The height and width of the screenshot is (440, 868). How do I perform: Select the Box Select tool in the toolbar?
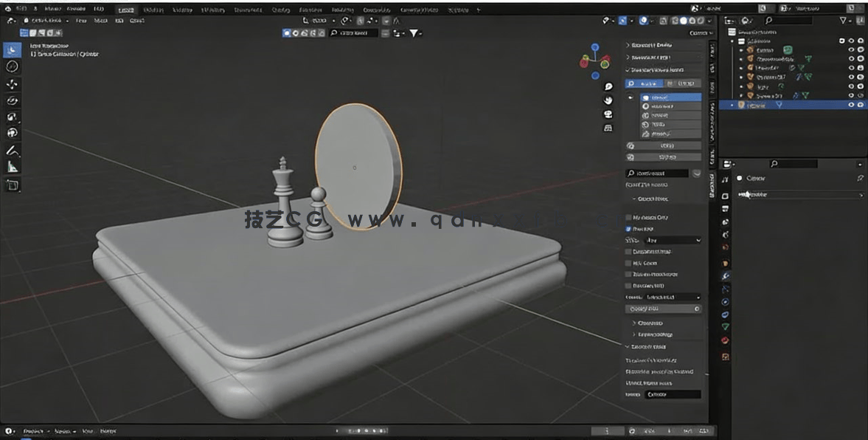[11, 48]
